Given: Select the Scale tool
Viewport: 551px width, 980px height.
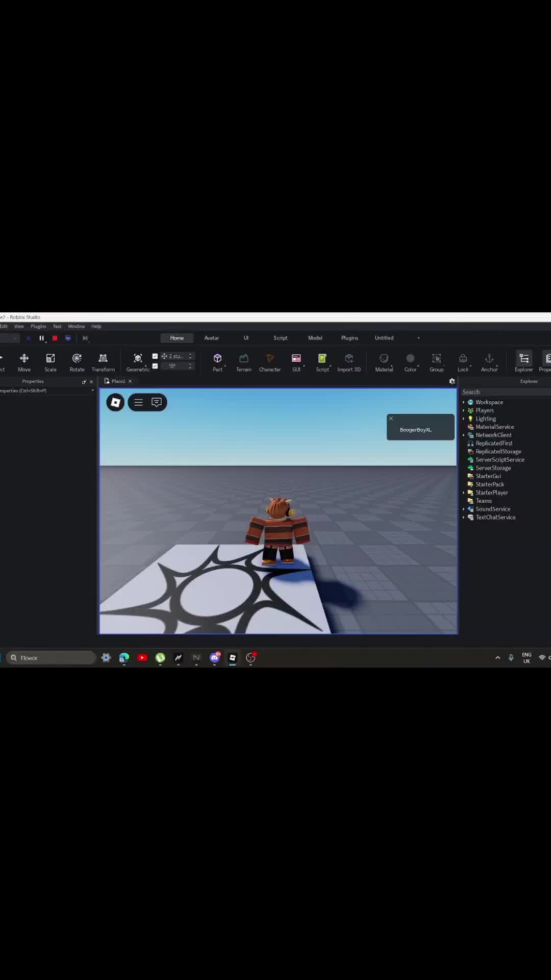Looking at the screenshot, I should (51, 362).
